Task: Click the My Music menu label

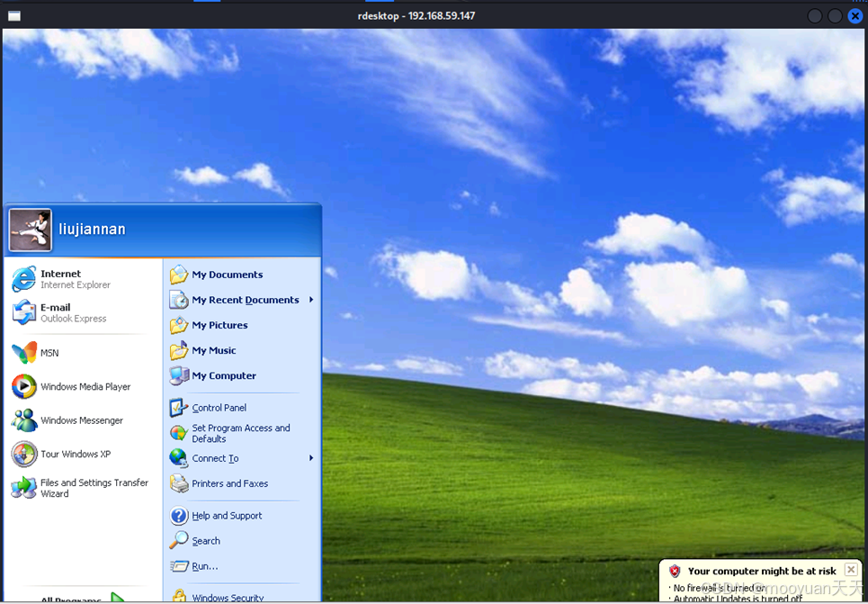Action: pyautogui.click(x=214, y=350)
